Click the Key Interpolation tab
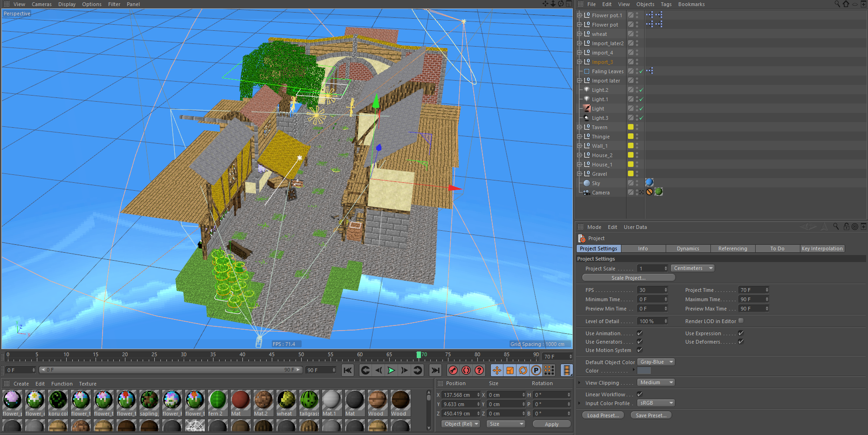Viewport: 868px width, 435px height. (822, 249)
